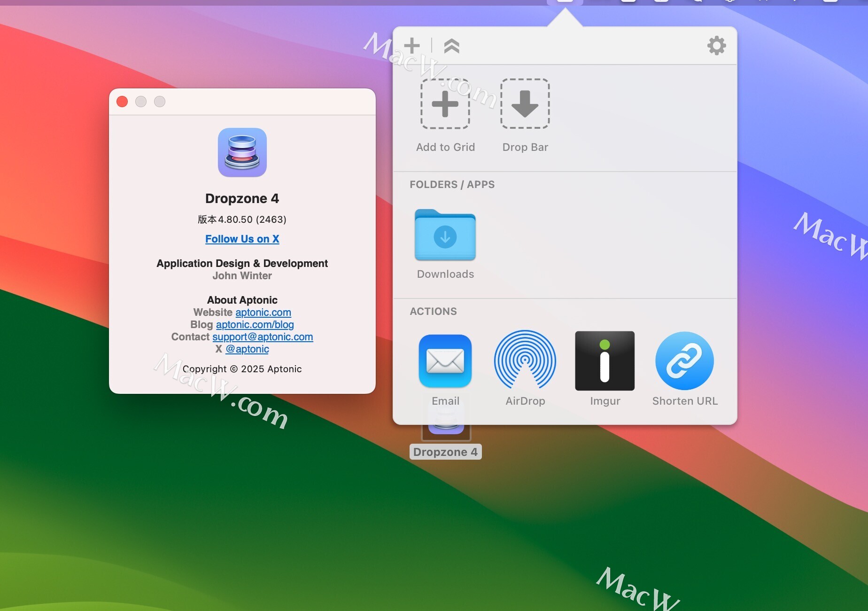The height and width of the screenshot is (611, 868).
Task: Click the 'Dropzone 4' title in About window
Action: (242, 198)
